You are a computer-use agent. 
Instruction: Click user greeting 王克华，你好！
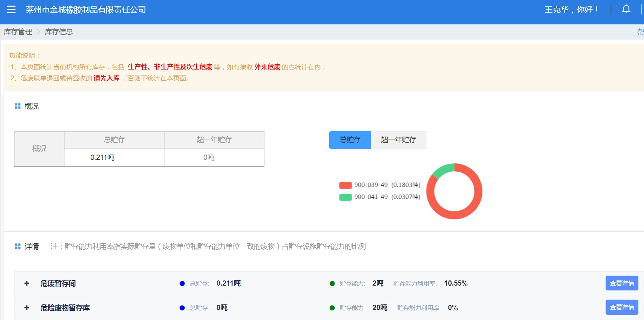point(572,10)
